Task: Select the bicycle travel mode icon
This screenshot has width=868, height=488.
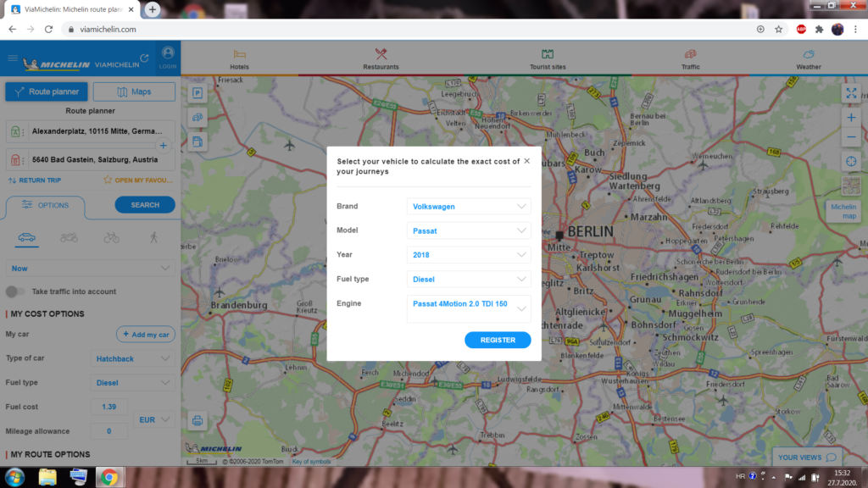Action: pos(112,237)
